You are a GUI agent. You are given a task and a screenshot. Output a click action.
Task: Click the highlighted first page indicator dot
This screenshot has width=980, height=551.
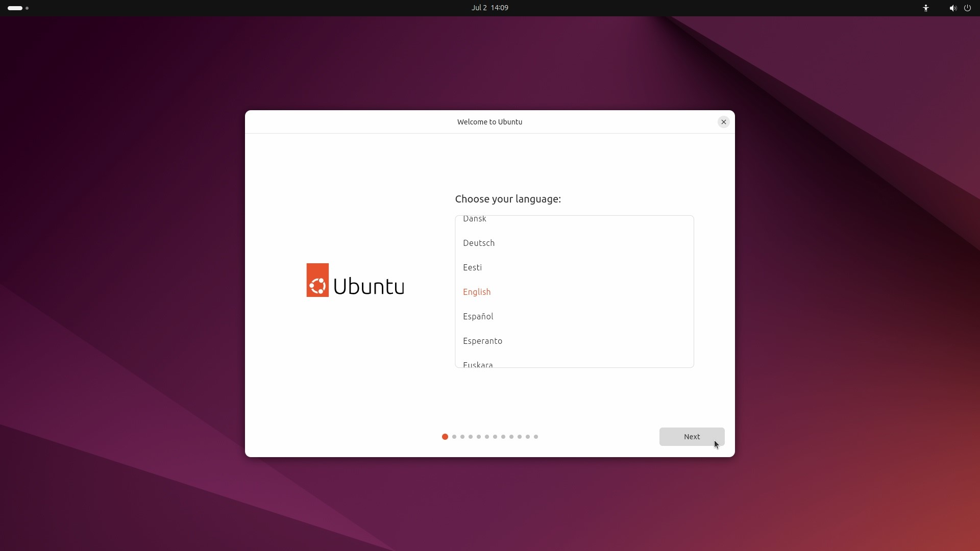coord(445,437)
